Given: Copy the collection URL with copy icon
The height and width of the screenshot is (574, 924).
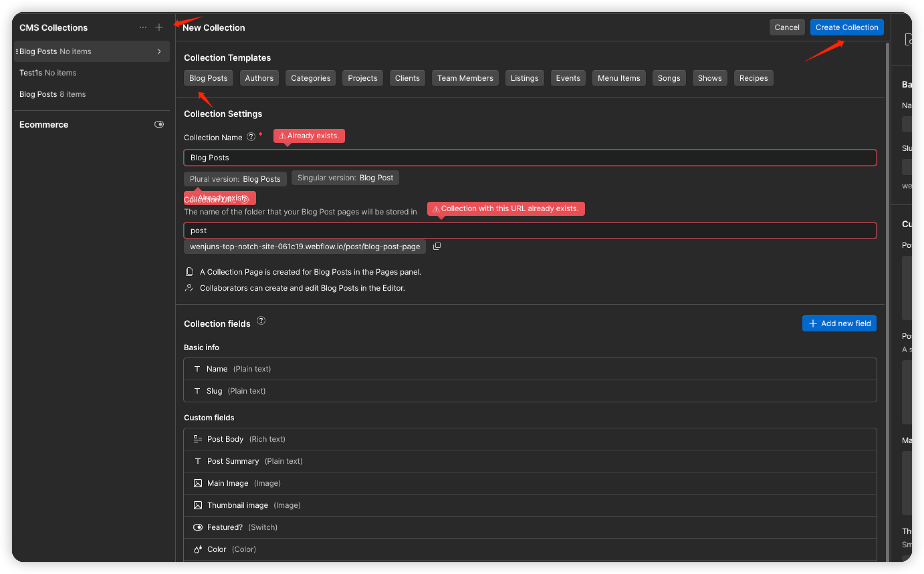Looking at the screenshot, I should 437,246.
